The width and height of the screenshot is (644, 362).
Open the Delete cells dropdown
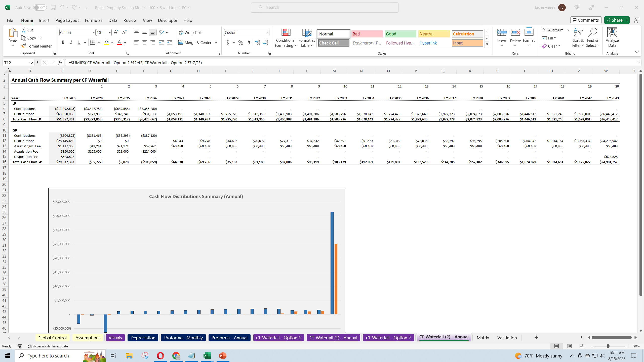pyautogui.click(x=515, y=46)
